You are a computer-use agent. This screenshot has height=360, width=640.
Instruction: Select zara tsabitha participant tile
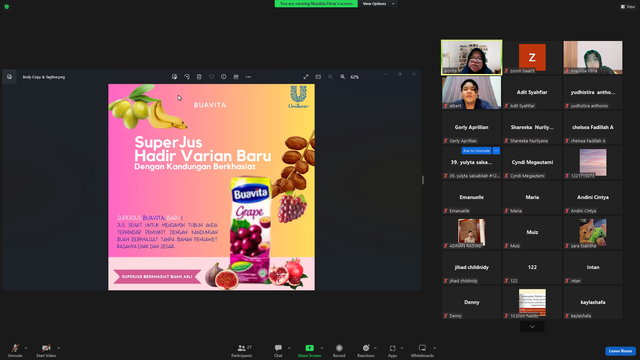click(593, 232)
